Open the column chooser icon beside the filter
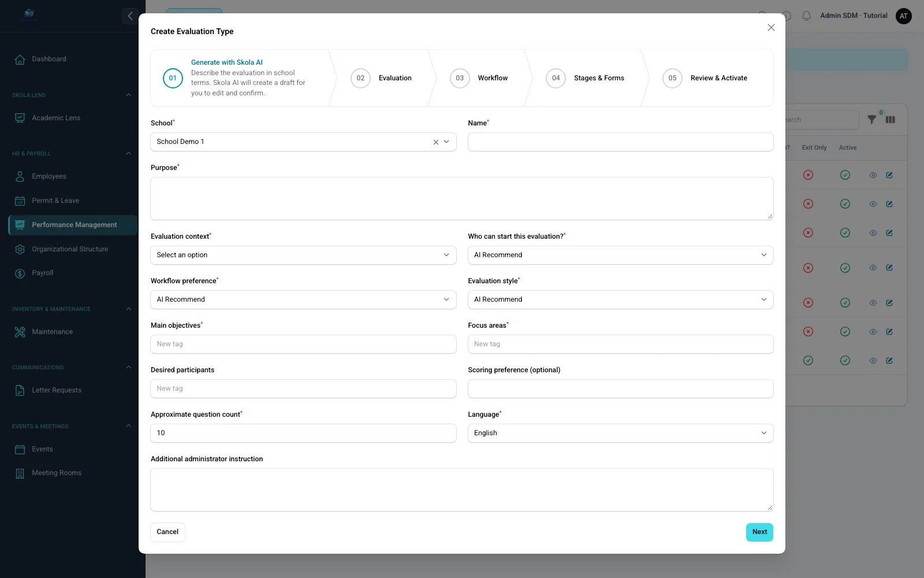This screenshot has width=924, height=578. click(x=891, y=120)
